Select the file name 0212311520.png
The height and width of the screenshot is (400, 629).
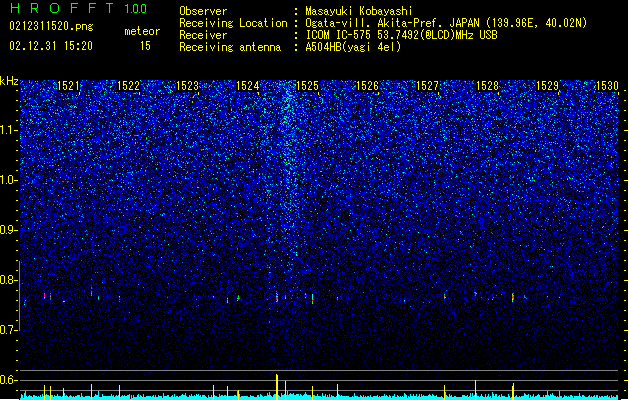[51, 27]
